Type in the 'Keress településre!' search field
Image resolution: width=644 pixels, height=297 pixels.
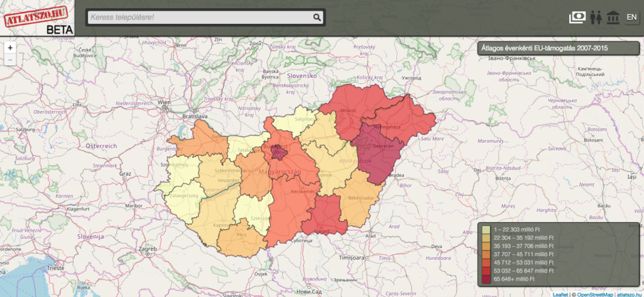coord(200,18)
